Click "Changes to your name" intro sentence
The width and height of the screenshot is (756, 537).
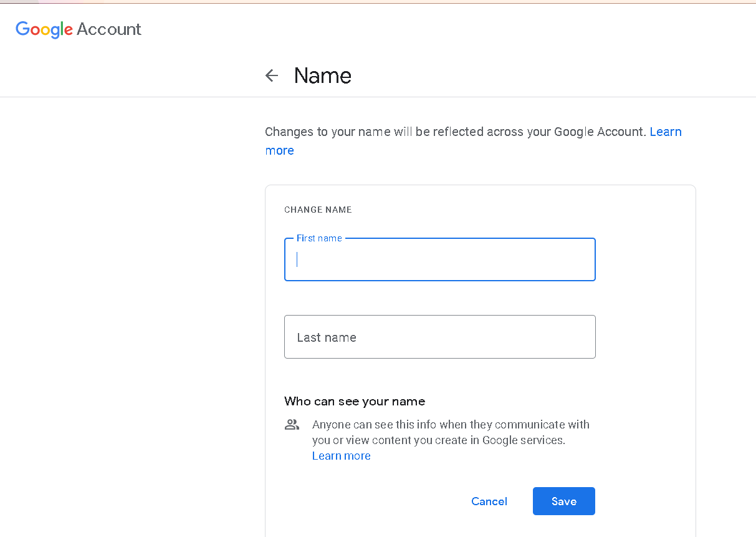(455, 132)
